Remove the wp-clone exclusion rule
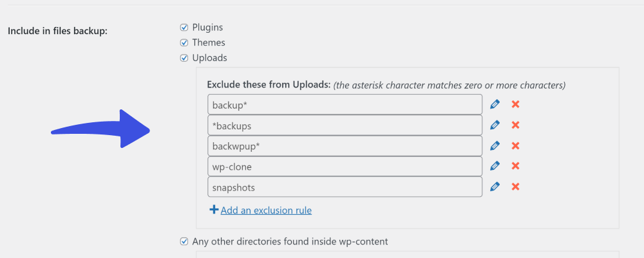644x258 pixels. (x=515, y=166)
